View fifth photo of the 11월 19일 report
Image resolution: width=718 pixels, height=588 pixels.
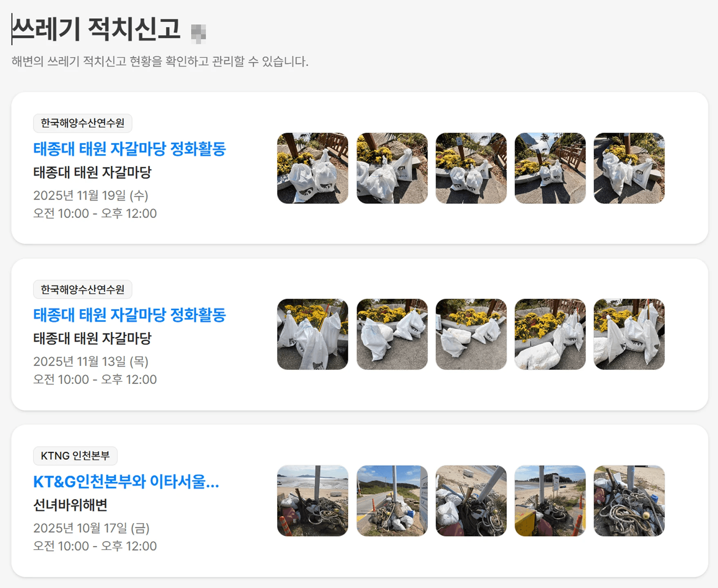[629, 168]
